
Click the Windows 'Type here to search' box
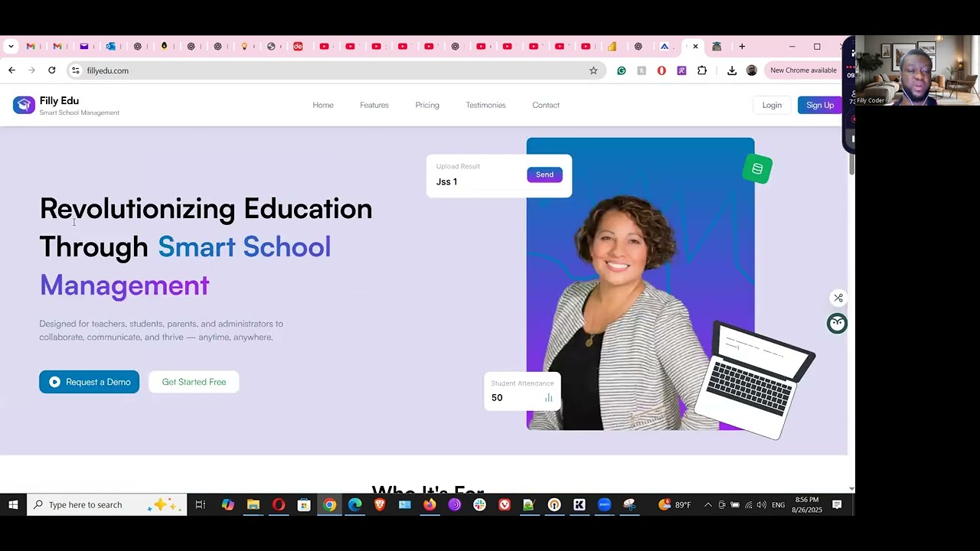(106, 504)
